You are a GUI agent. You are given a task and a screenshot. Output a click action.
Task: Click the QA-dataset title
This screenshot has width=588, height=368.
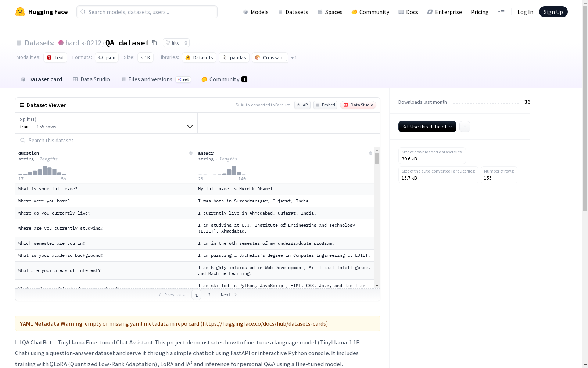click(128, 43)
